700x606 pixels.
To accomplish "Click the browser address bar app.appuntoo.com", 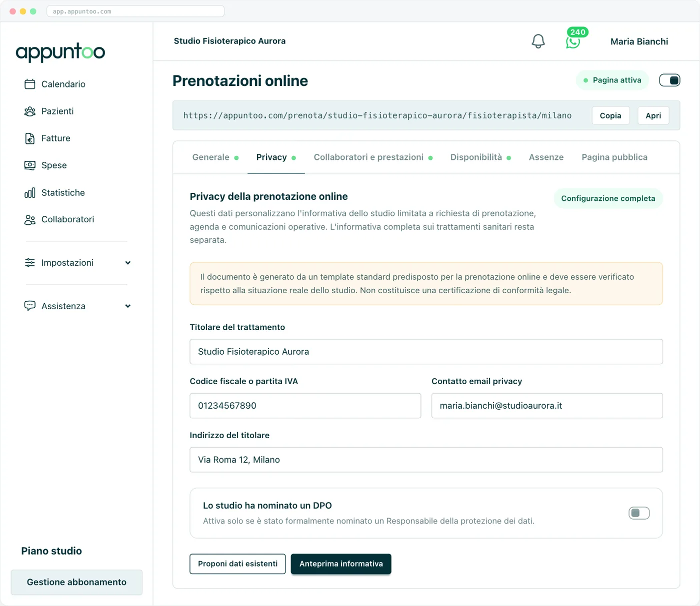I will point(135,11).
